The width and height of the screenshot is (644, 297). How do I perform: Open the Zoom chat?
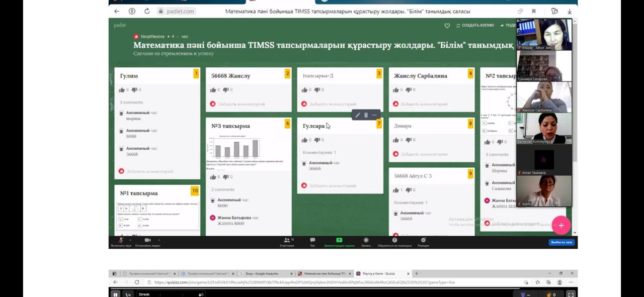(x=312, y=242)
